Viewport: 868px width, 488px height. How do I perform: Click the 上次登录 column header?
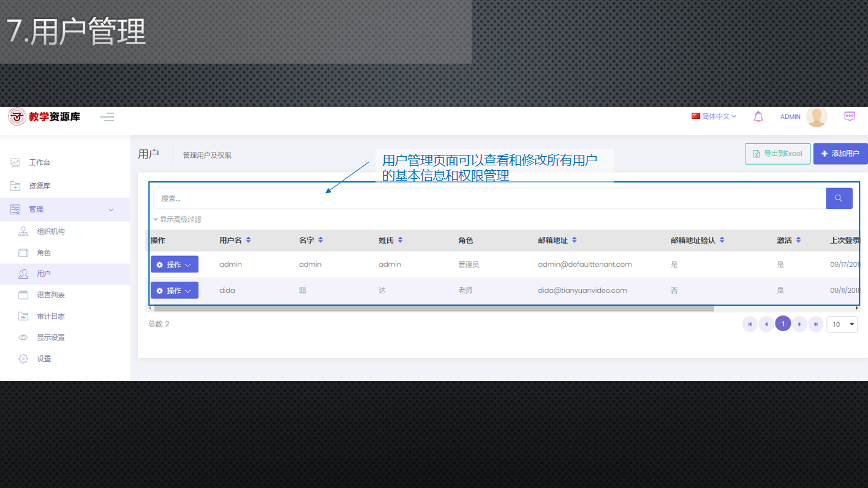tap(845, 240)
